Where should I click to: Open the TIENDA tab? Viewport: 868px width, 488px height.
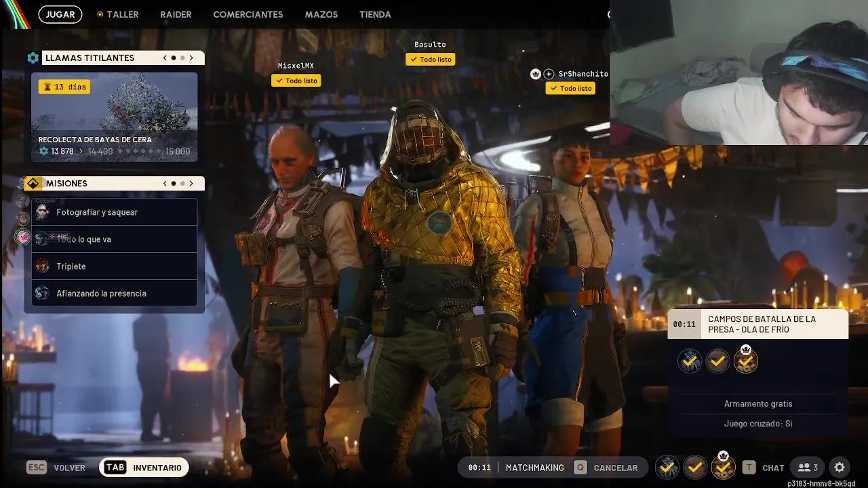click(375, 14)
